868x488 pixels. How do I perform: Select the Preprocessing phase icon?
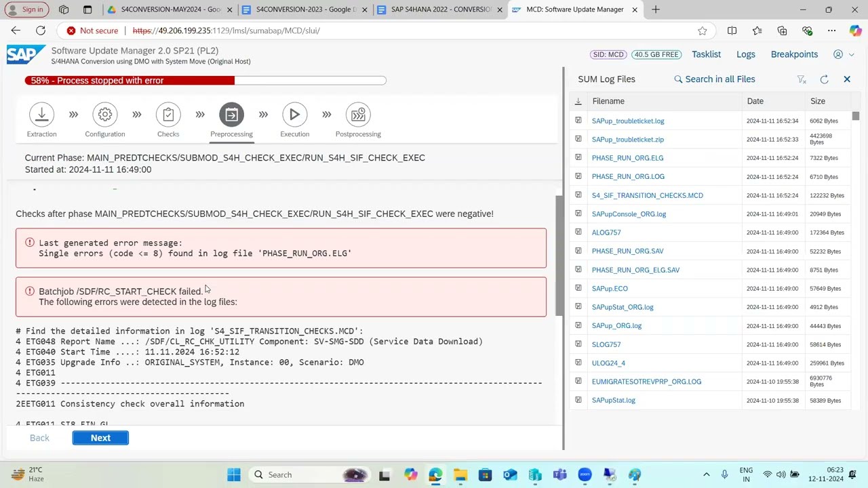[x=231, y=115]
